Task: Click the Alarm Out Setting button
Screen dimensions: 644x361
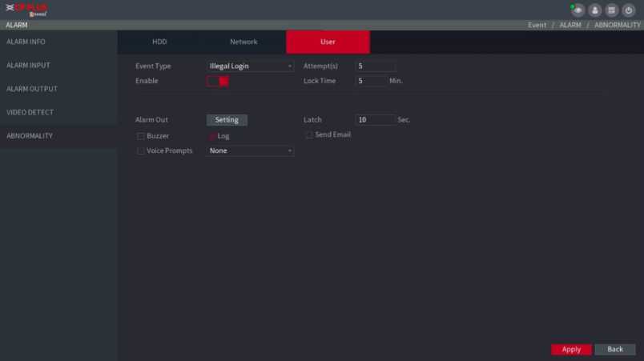Action: [x=227, y=120]
